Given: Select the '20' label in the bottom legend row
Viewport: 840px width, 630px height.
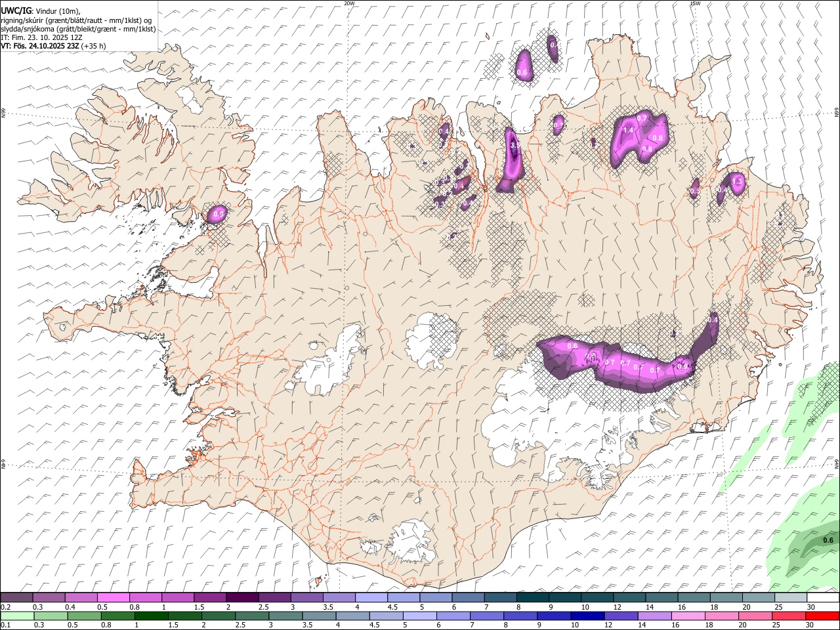Looking at the screenshot, I should pyautogui.click(x=742, y=625).
